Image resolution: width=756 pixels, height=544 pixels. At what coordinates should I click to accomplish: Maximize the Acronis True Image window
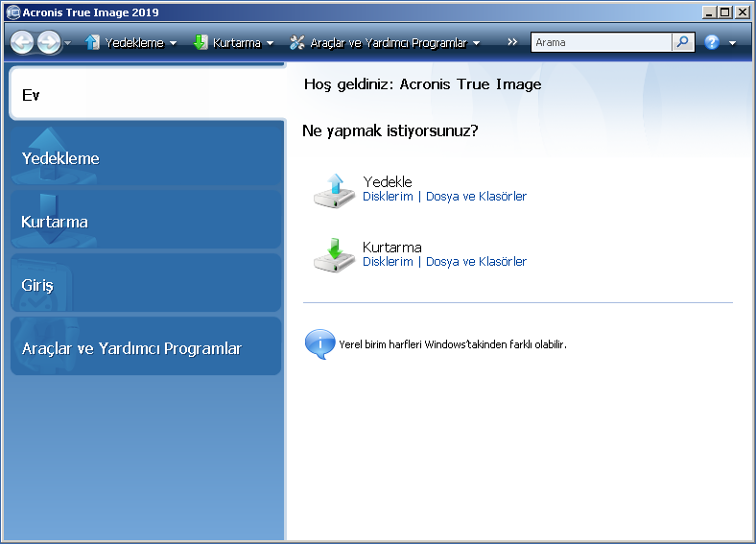point(725,12)
